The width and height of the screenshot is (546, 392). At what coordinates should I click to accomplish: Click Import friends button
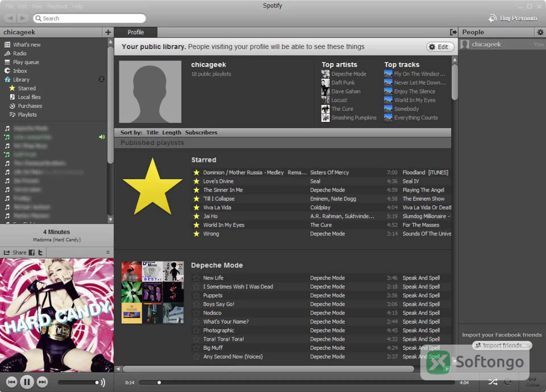coord(502,346)
